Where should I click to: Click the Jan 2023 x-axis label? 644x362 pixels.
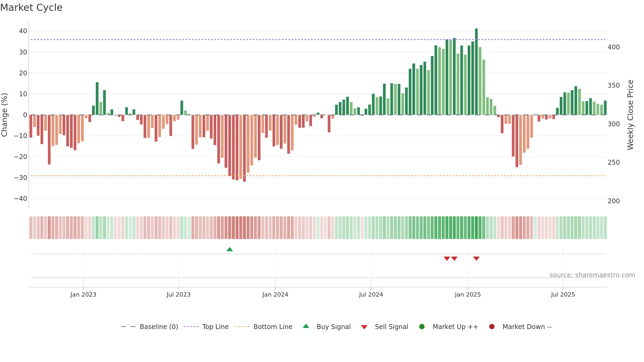[83, 294]
